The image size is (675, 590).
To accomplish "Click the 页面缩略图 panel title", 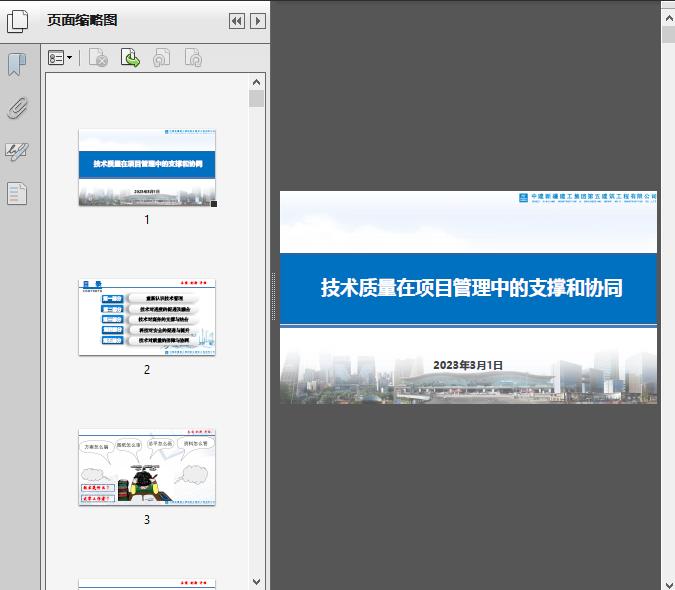I will tap(82, 20).
